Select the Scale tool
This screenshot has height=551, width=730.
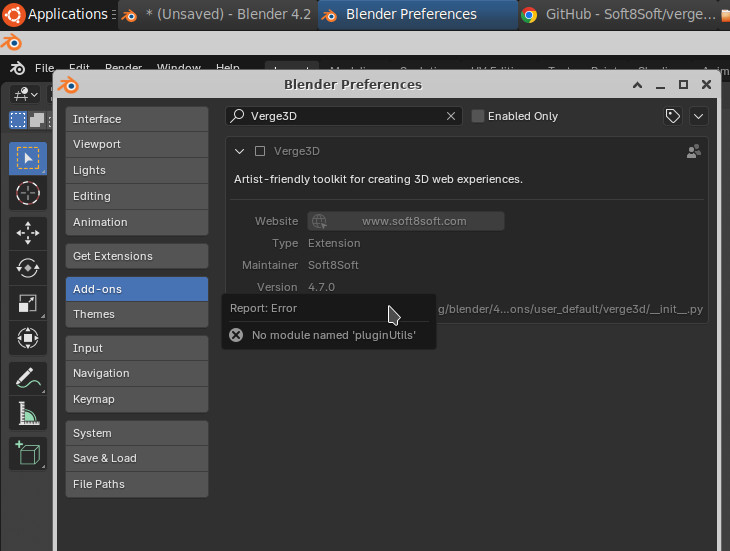click(28, 303)
